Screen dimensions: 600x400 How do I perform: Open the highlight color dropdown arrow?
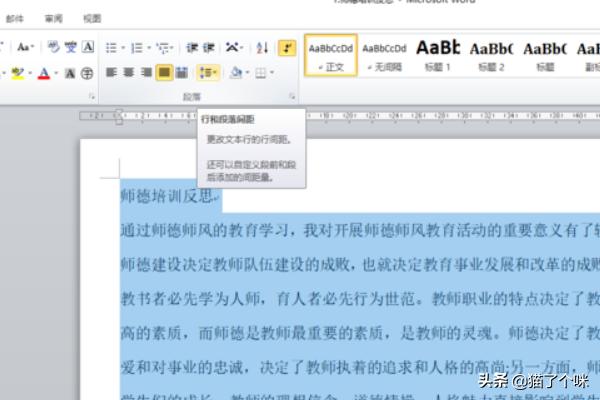29,73
